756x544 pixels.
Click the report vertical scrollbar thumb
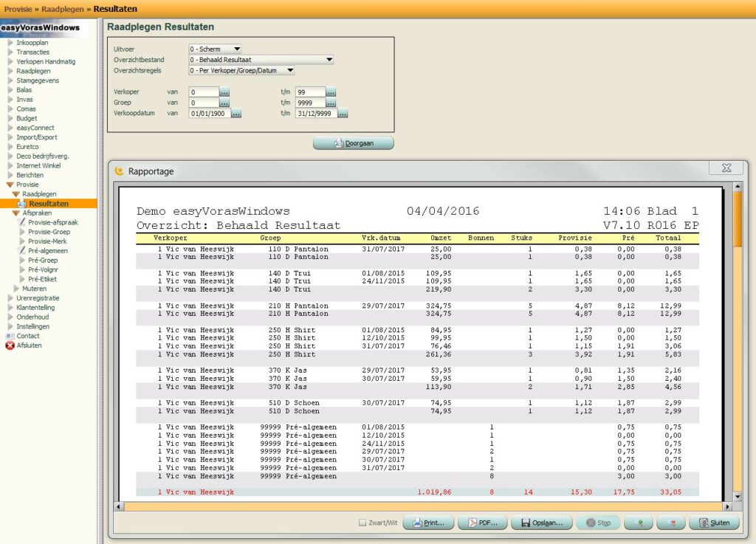coord(738,219)
